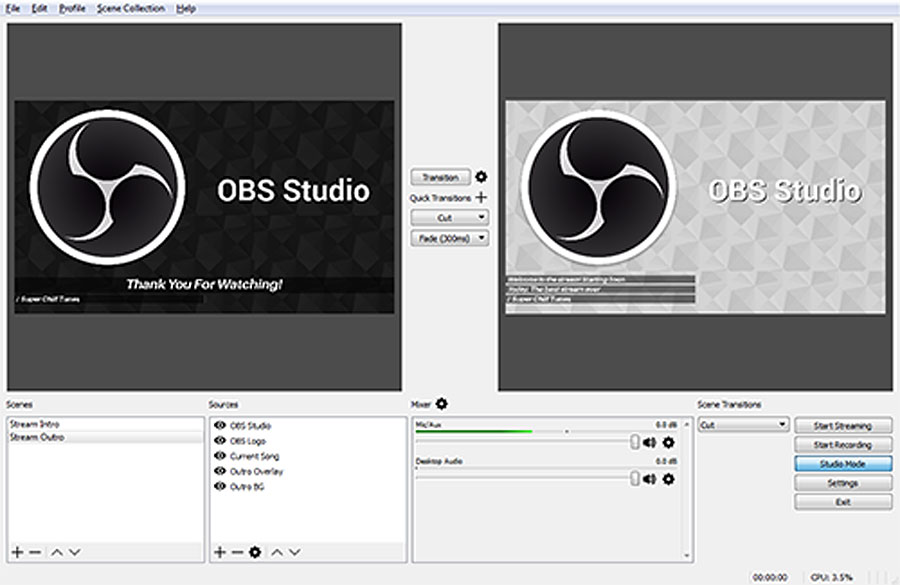Select the OBS Logo source name
Image resolution: width=900 pixels, height=585 pixels.
pyautogui.click(x=247, y=441)
